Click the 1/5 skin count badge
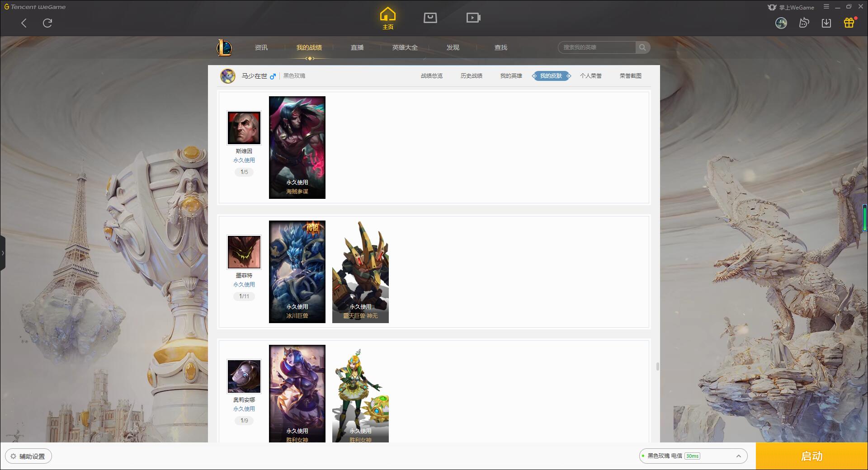This screenshot has width=868, height=470. pyautogui.click(x=244, y=172)
